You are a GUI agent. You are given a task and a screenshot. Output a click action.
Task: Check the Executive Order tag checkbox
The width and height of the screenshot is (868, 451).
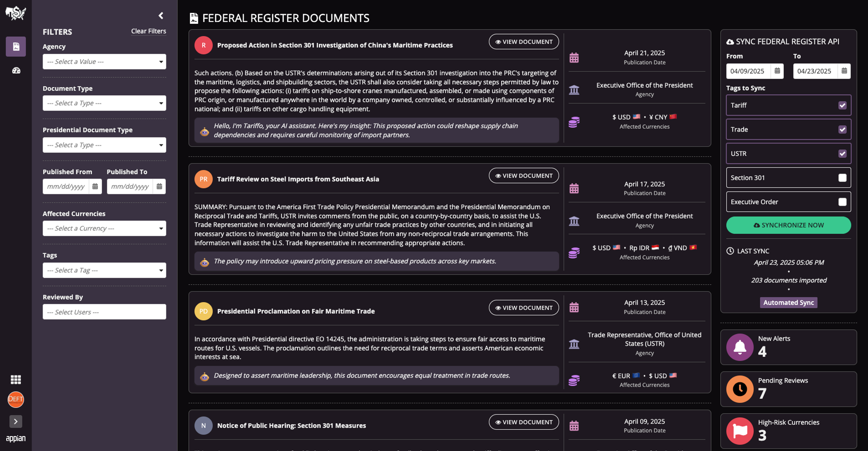[x=842, y=202]
